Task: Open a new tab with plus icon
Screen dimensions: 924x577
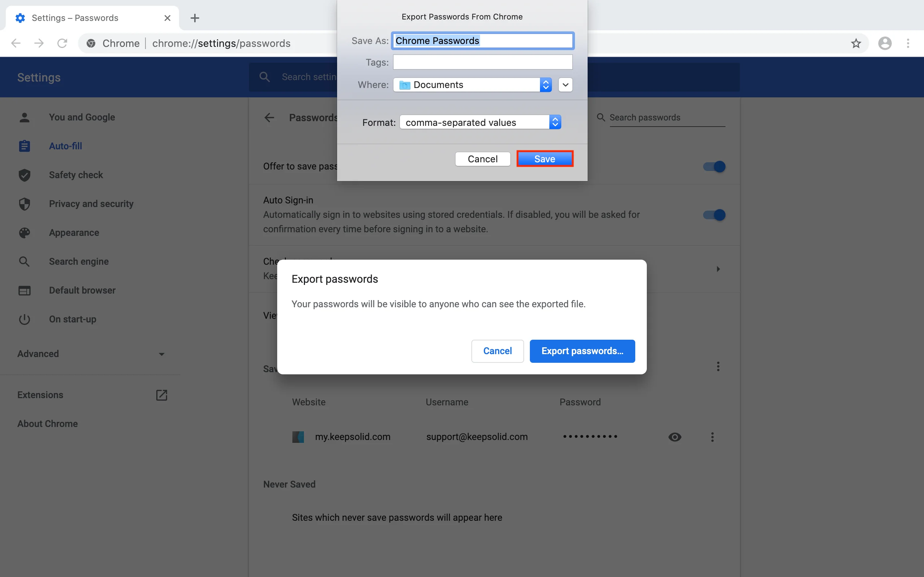Action: click(x=195, y=18)
